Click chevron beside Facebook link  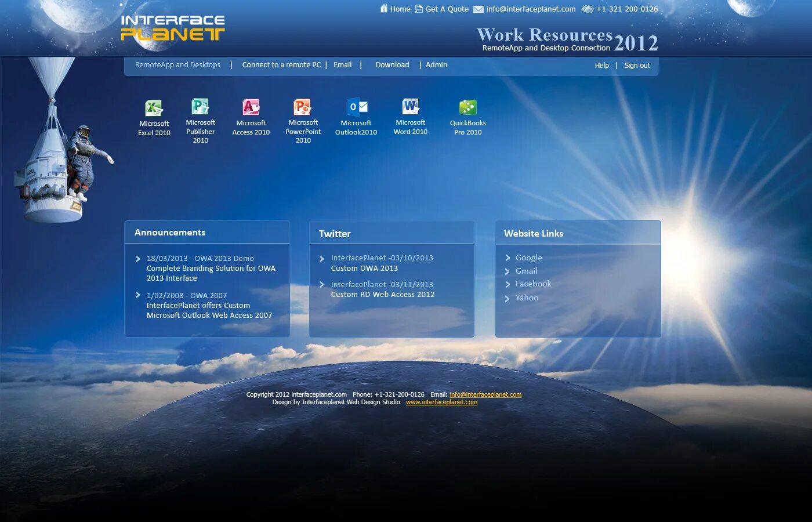[x=507, y=284]
